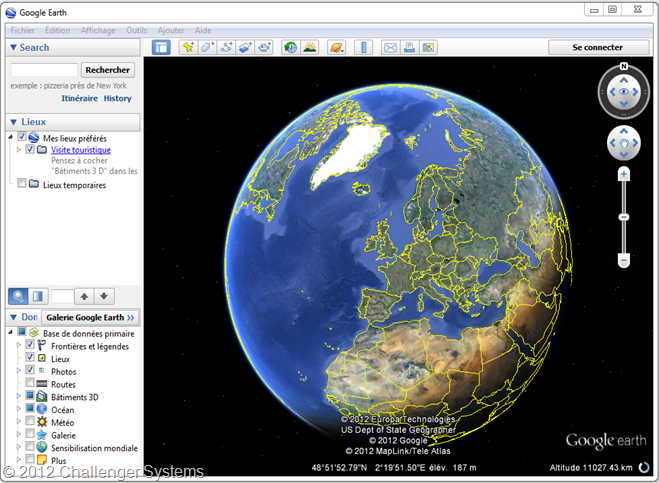Open search History link
The width and height of the screenshot is (659, 483).
[118, 98]
